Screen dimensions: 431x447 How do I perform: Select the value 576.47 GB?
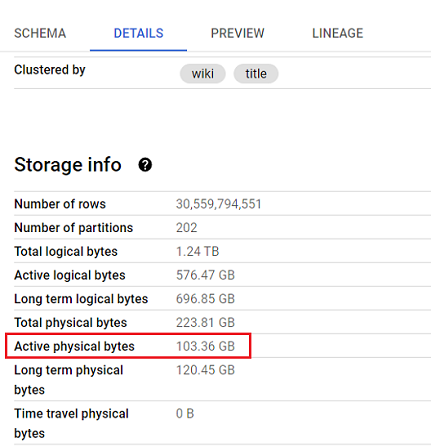click(205, 275)
